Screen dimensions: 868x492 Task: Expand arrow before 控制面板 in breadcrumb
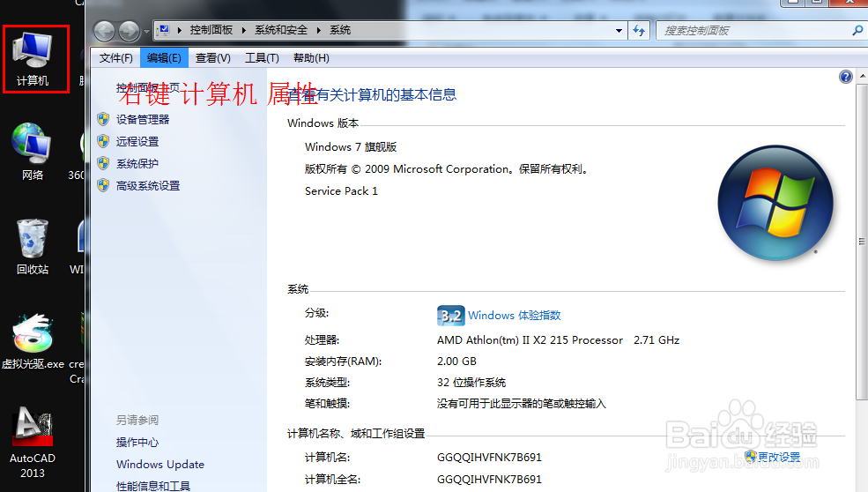[180, 31]
